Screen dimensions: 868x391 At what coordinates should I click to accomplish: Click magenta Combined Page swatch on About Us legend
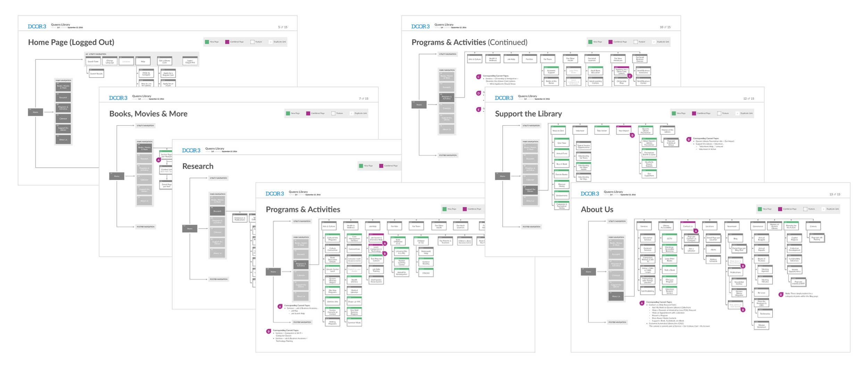tap(780, 209)
